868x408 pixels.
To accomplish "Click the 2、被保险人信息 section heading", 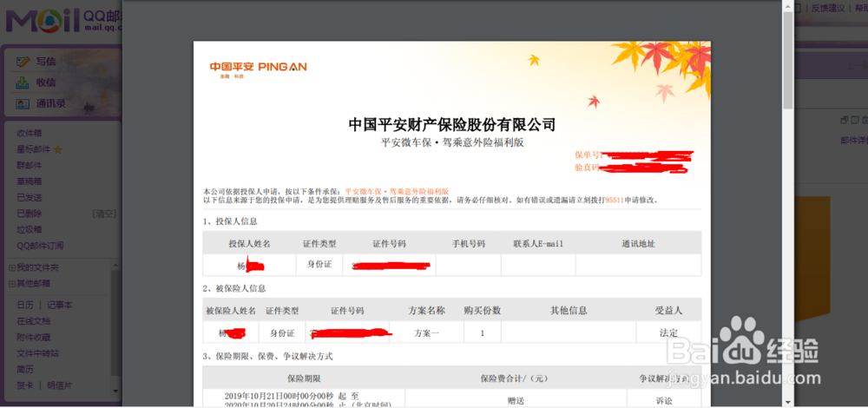I will (x=234, y=288).
